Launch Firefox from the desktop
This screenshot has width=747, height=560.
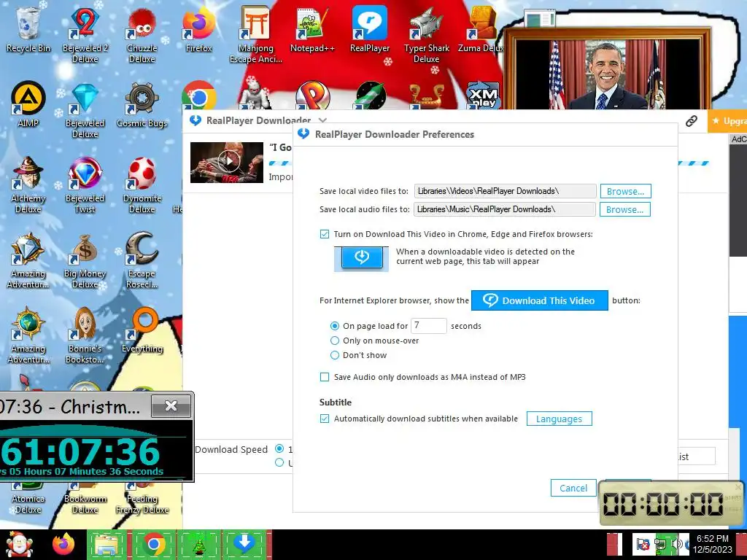(198, 28)
